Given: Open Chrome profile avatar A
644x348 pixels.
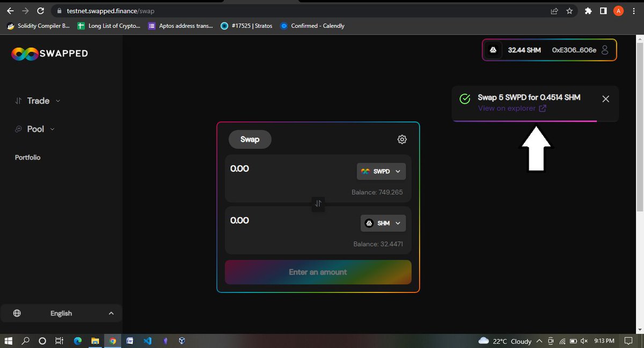Looking at the screenshot, I should tap(618, 11).
